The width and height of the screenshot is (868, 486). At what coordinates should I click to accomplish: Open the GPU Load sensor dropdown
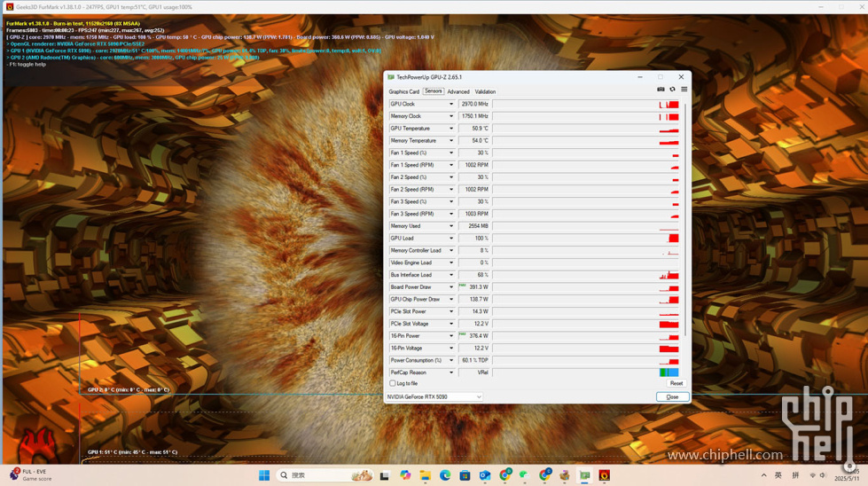tap(450, 238)
